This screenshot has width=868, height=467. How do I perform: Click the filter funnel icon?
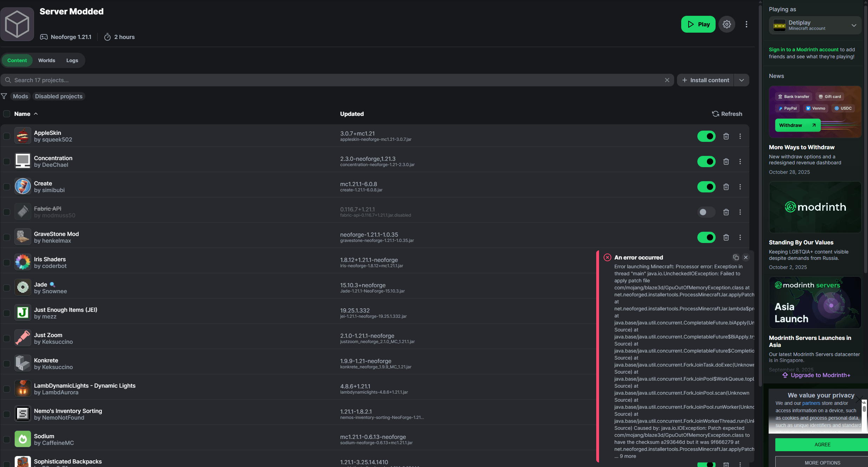[x=4, y=96]
